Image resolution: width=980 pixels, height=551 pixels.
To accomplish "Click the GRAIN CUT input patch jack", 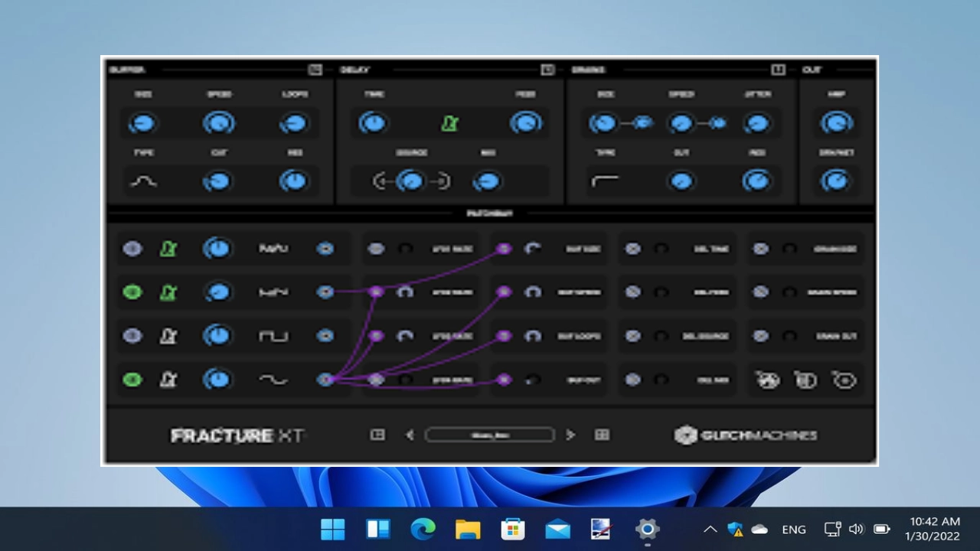I will 760,335.
